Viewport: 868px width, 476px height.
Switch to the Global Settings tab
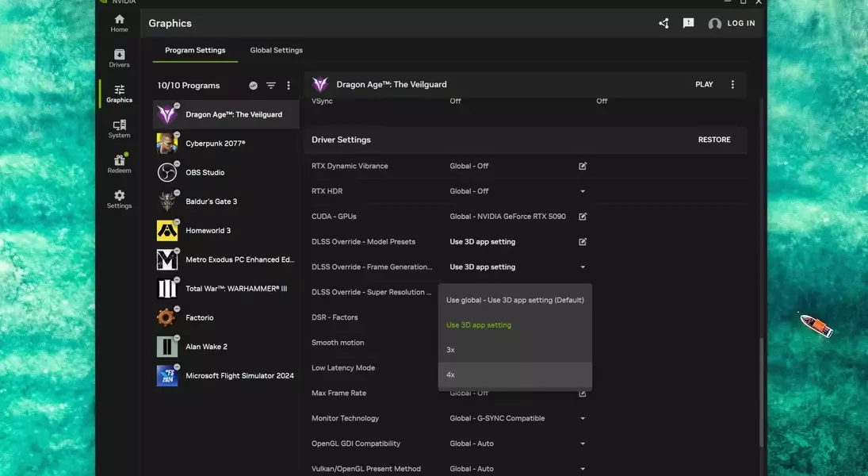[276, 51]
